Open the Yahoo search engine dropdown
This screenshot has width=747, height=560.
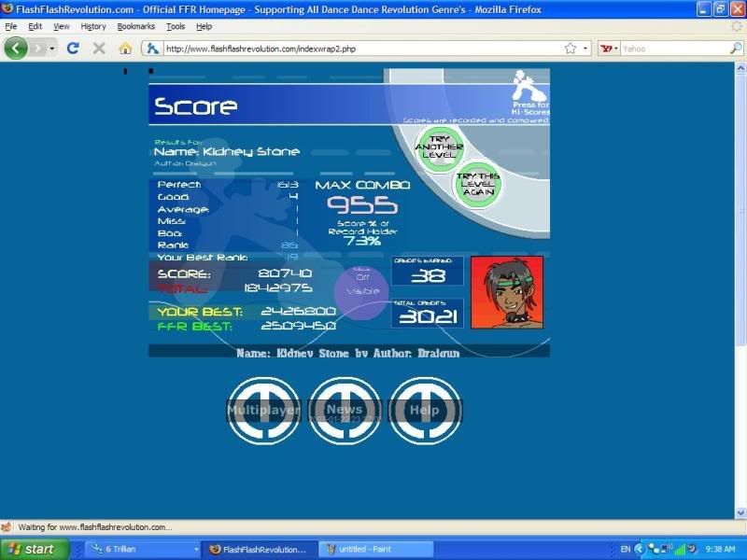609,48
